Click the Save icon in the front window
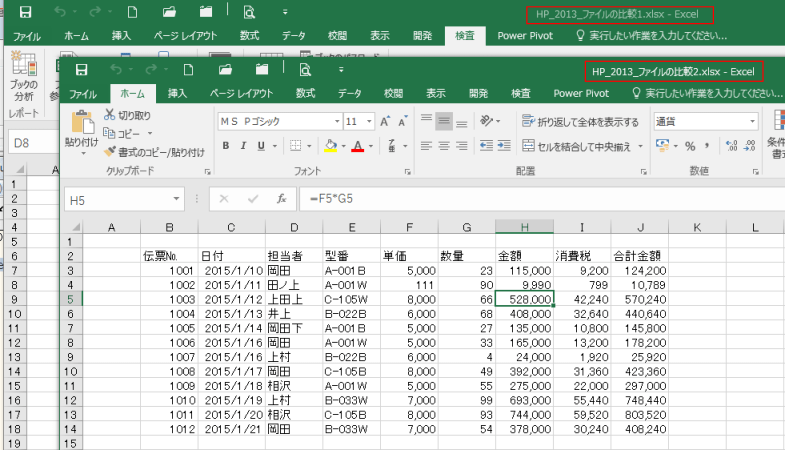 tap(82, 70)
